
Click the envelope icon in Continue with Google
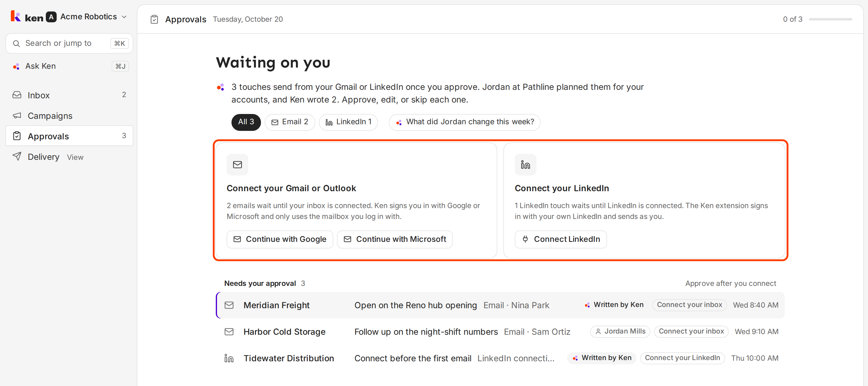tap(237, 239)
